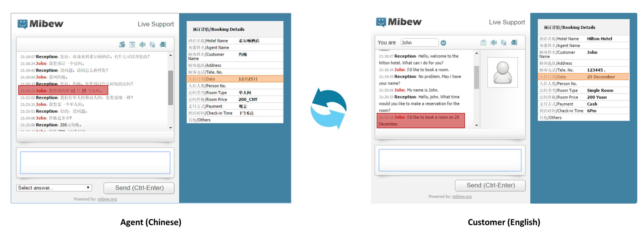Click the You are name field
Screen dimensions: 644x232
coord(419,43)
